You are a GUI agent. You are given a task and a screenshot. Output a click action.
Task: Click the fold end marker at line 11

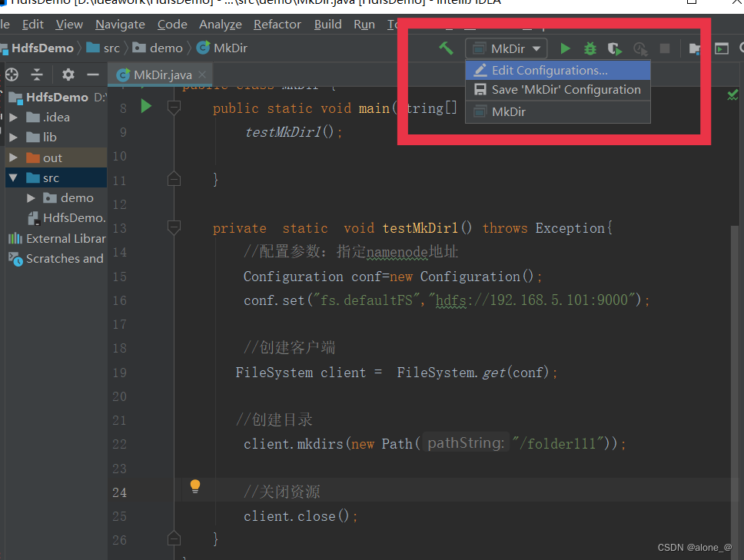(174, 179)
